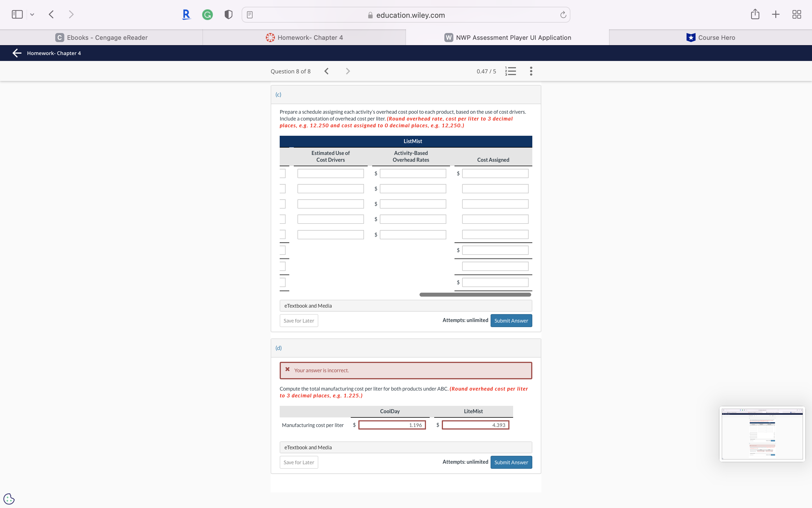
Task: Open the Rakuten extension icon
Action: pyautogui.click(x=186, y=14)
